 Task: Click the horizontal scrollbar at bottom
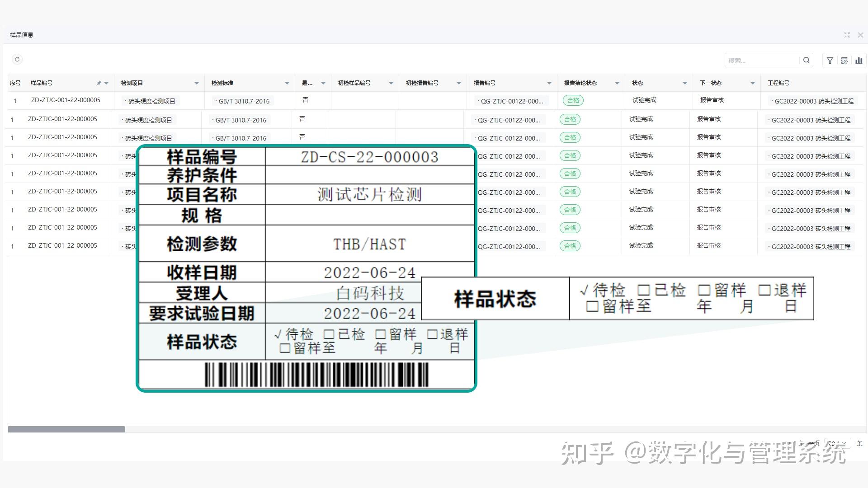click(x=67, y=429)
